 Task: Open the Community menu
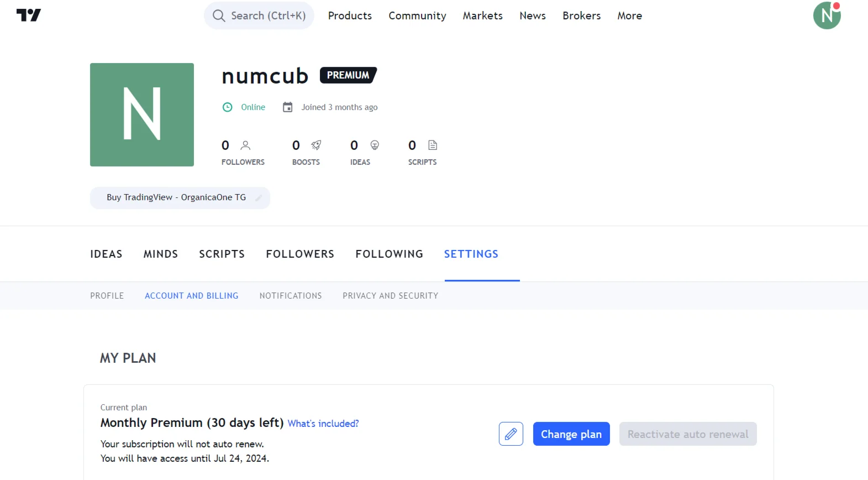(x=417, y=15)
